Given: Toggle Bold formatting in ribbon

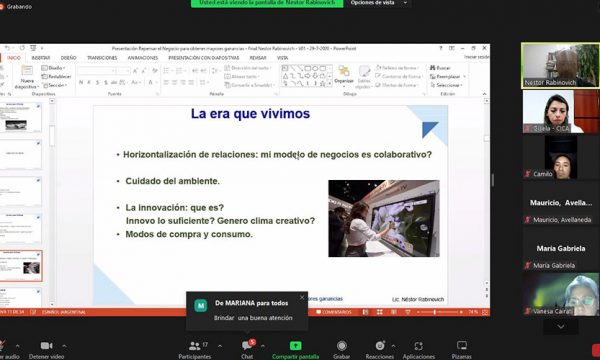Looking at the screenshot, I should click(81, 82).
